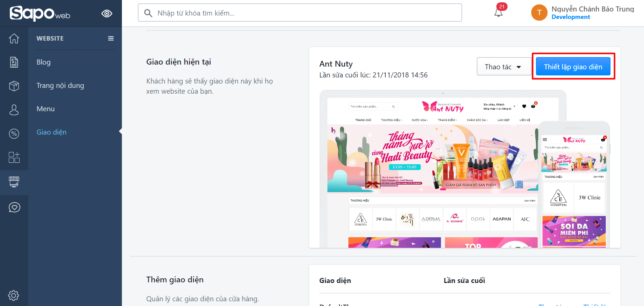
Task: Click the Ant Nuty theme title
Action: coord(336,64)
